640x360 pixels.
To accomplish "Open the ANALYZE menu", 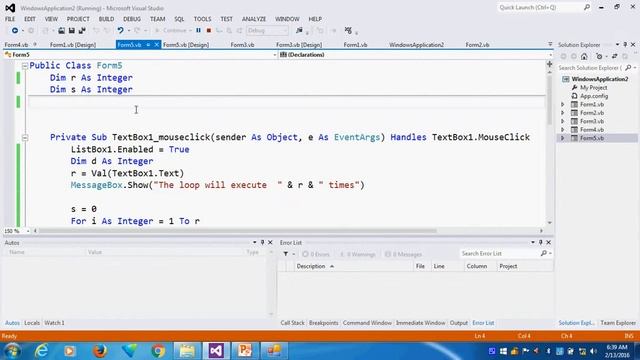I will click(254, 19).
